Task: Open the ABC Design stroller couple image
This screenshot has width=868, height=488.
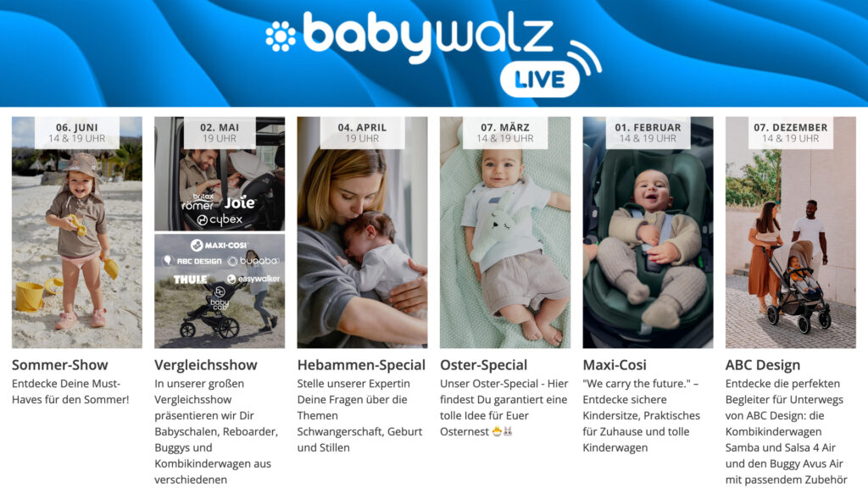Action: coord(791,232)
